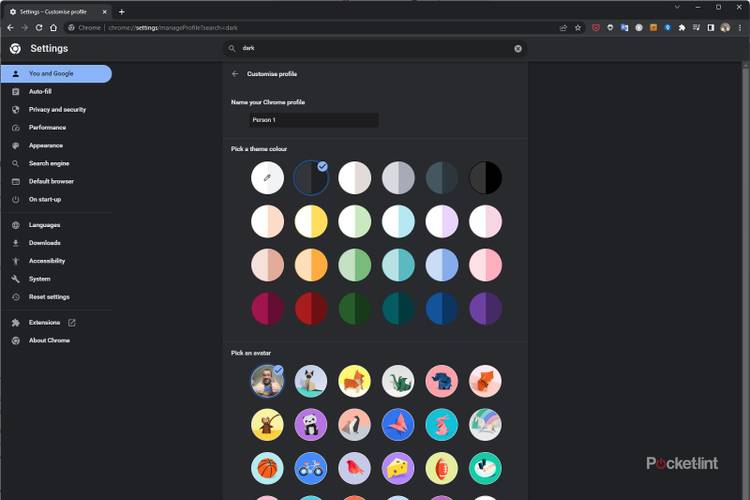Choose the origami corgi avatar
750x500 pixels.
[x=354, y=381]
